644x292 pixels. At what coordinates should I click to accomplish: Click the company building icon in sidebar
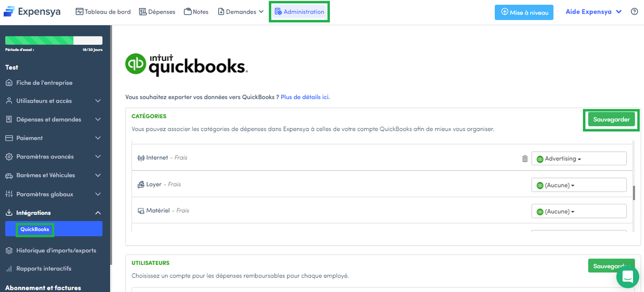coord(9,82)
